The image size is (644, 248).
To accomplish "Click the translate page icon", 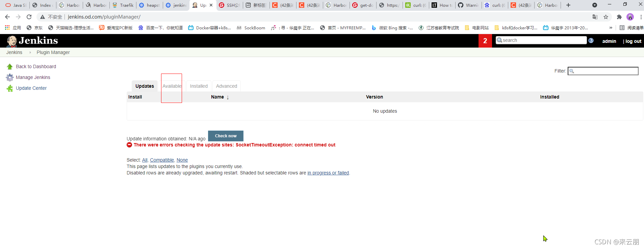I will pos(595,17).
